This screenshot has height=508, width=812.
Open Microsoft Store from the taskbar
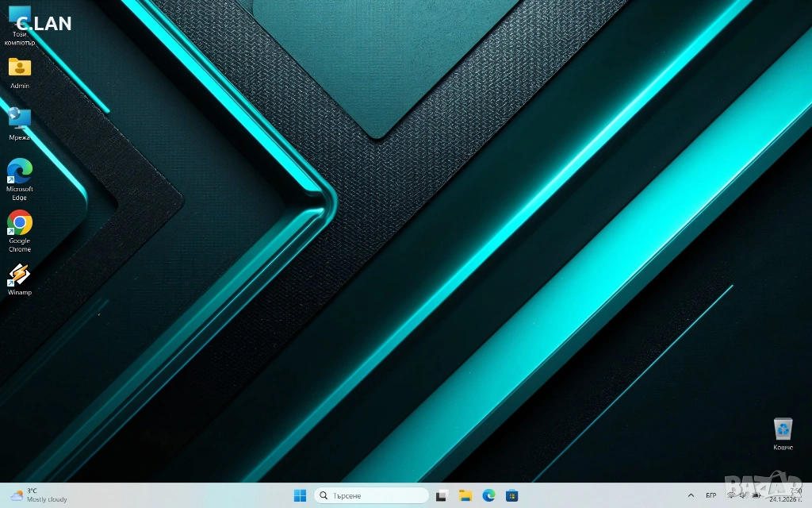point(512,495)
